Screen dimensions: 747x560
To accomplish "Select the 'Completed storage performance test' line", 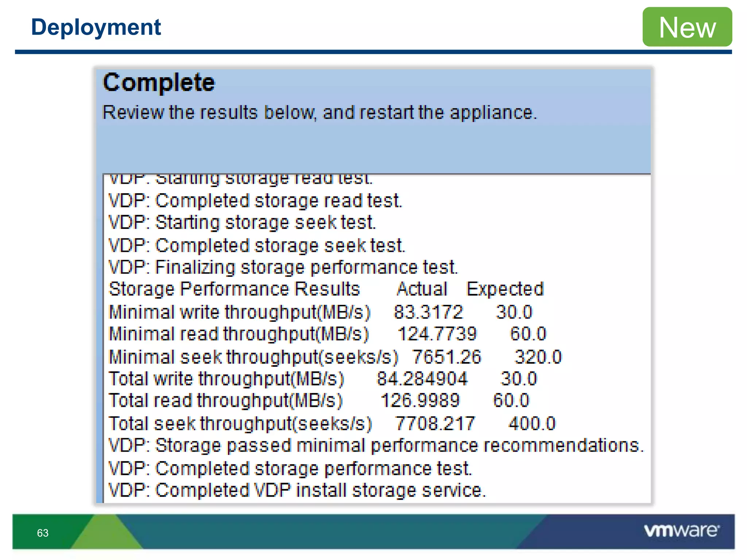I will coord(290,468).
